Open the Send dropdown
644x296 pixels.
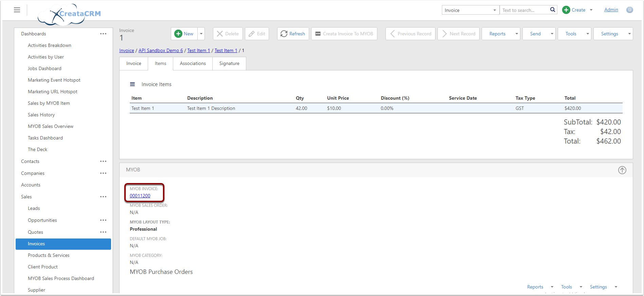(x=539, y=34)
